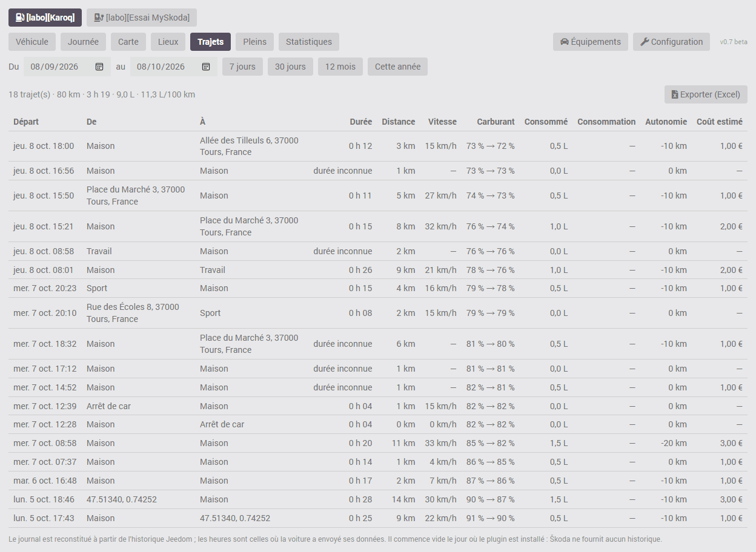This screenshot has height=552, width=756.
Task: Show the Statistiques tab
Action: tap(309, 42)
